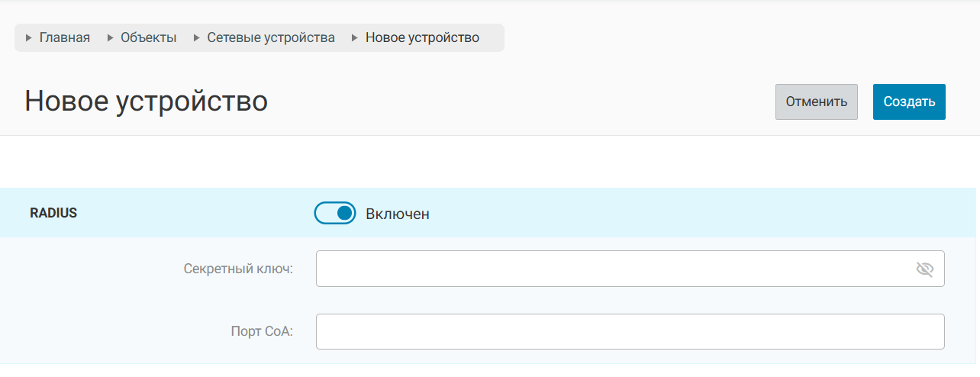Image resolution: width=980 pixels, height=377 pixels.
Task: Click the 'Создать' button
Action: click(x=909, y=102)
